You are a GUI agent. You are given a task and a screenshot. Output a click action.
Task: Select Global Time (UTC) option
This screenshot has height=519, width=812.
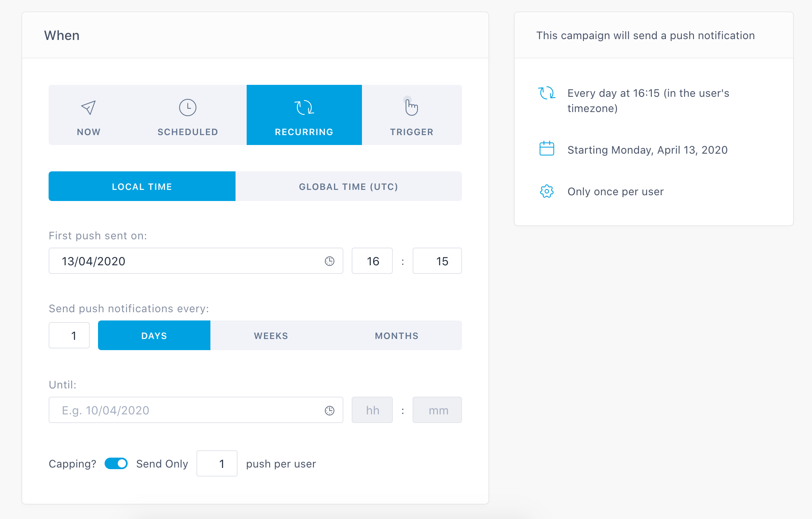(348, 187)
